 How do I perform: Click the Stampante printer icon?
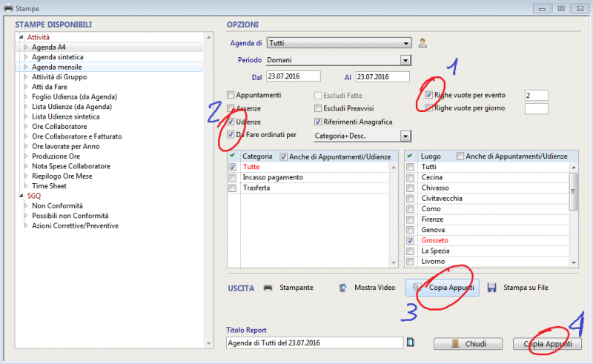tap(268, 287)
